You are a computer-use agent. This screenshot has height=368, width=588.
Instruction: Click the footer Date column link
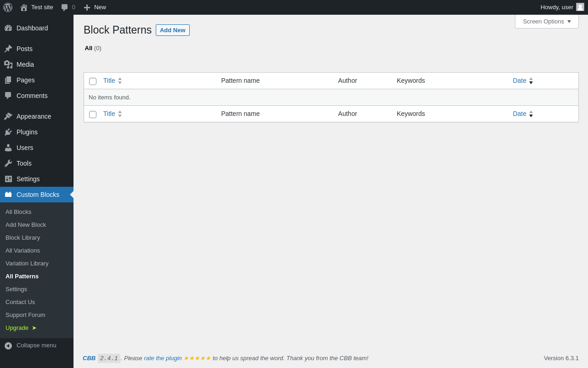tap(520, 114)
